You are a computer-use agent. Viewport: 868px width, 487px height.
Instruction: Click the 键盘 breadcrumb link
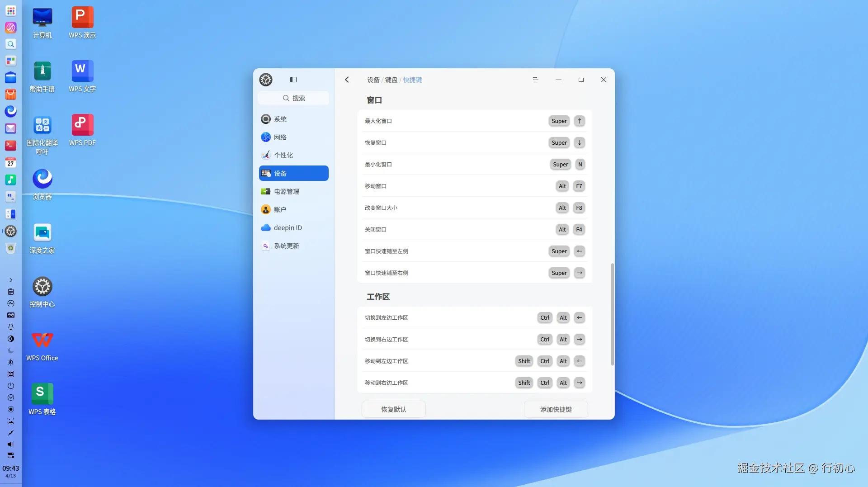391,80
